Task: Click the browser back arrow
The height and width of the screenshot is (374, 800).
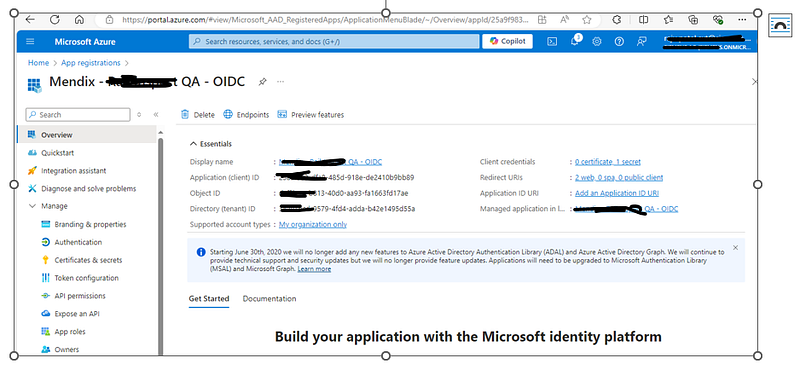Action: pyautogui.click(x=30, y=20)
